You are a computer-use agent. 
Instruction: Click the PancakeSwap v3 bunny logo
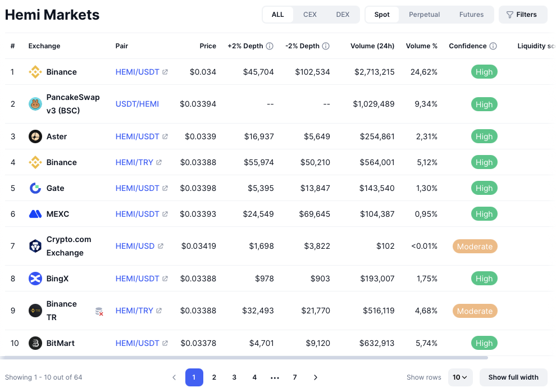tap(35, 104)
